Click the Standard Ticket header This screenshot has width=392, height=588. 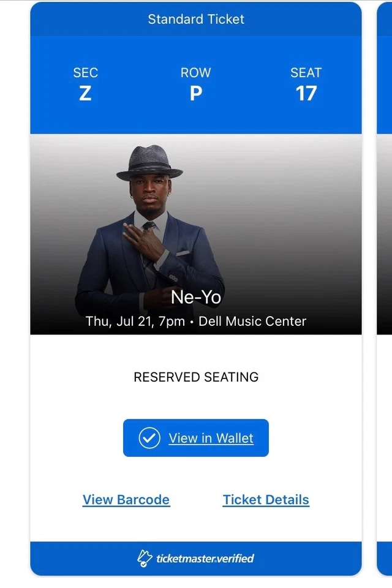(195, 19)
